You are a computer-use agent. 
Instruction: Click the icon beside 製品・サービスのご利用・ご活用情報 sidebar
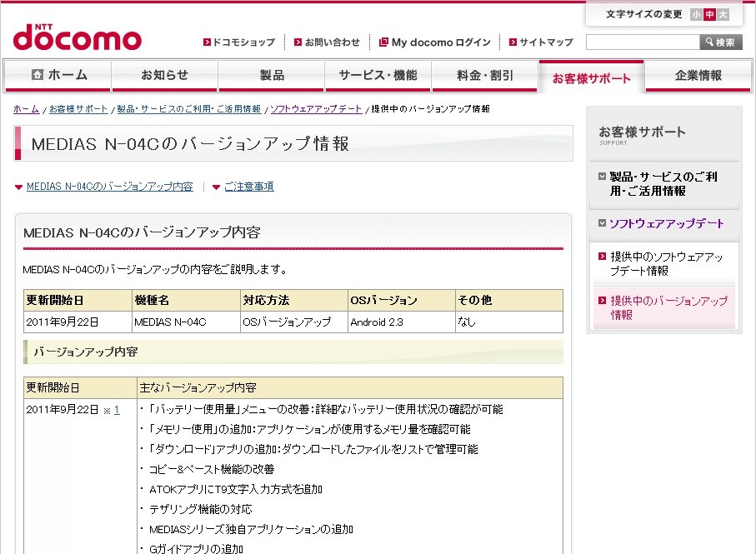click(602, 177)
